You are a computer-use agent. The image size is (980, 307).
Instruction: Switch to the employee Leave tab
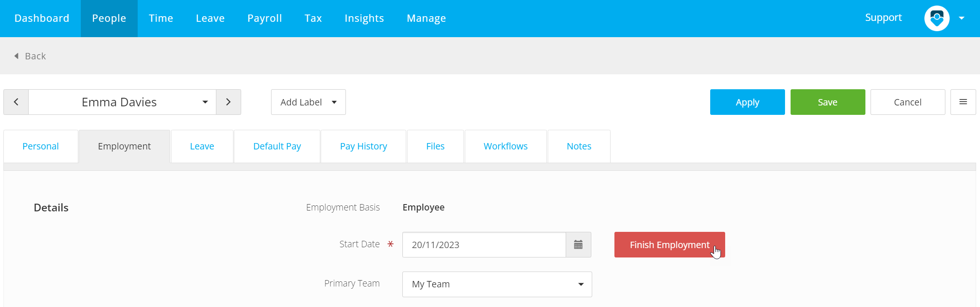202,146
